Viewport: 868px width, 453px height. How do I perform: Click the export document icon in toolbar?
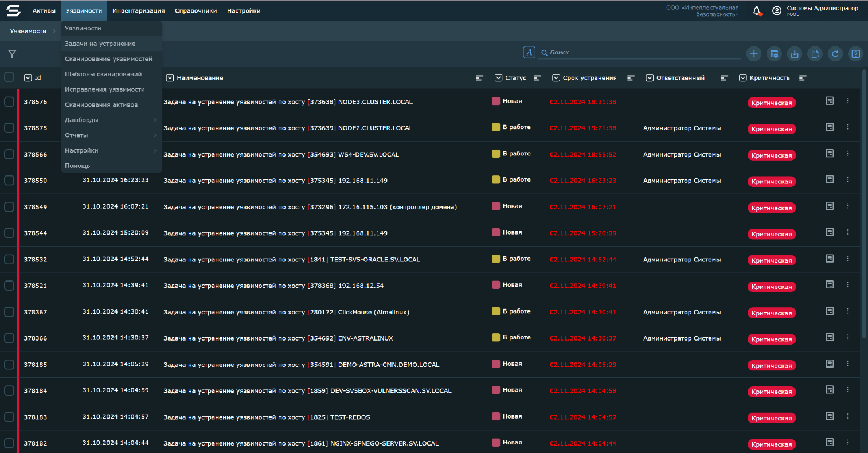click(815, 54)
